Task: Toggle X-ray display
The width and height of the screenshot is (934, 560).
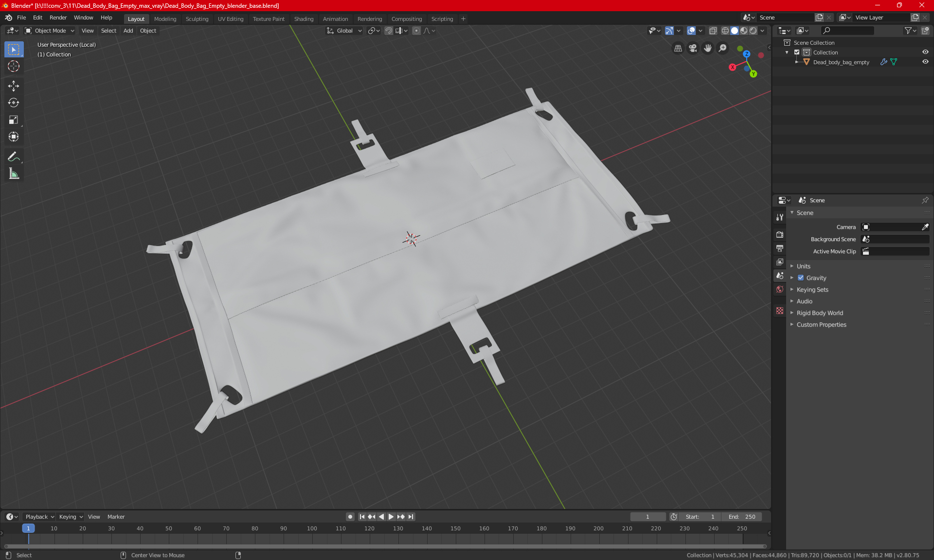Action: coord(713,31)
